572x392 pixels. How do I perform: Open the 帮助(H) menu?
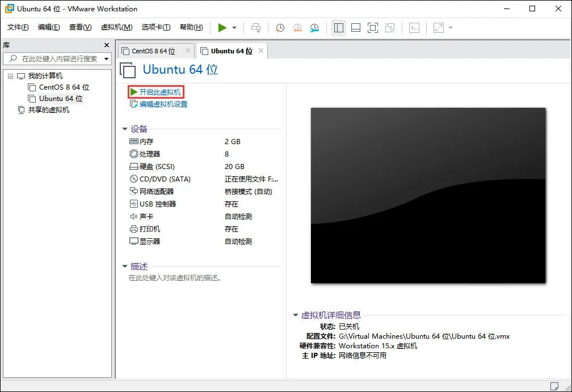[191, 27]
